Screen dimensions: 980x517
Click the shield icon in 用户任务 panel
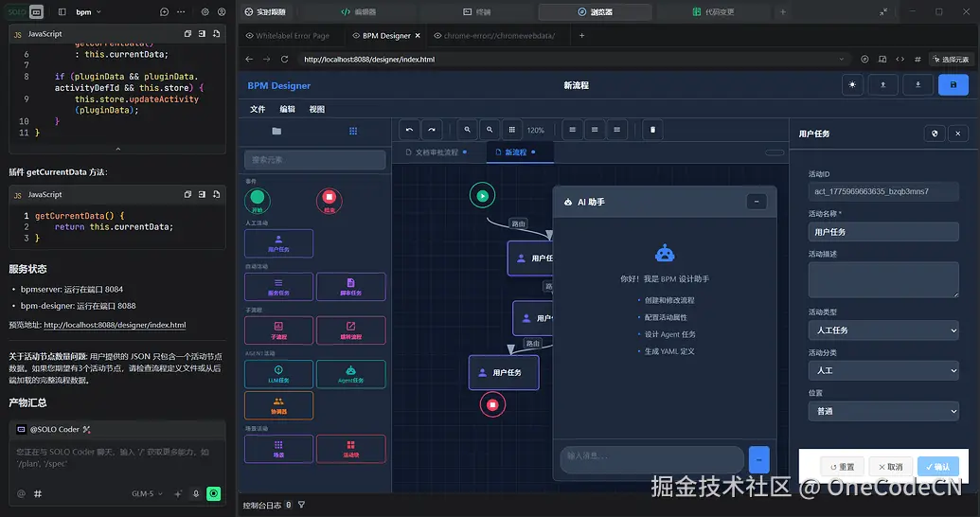[935, 134]
